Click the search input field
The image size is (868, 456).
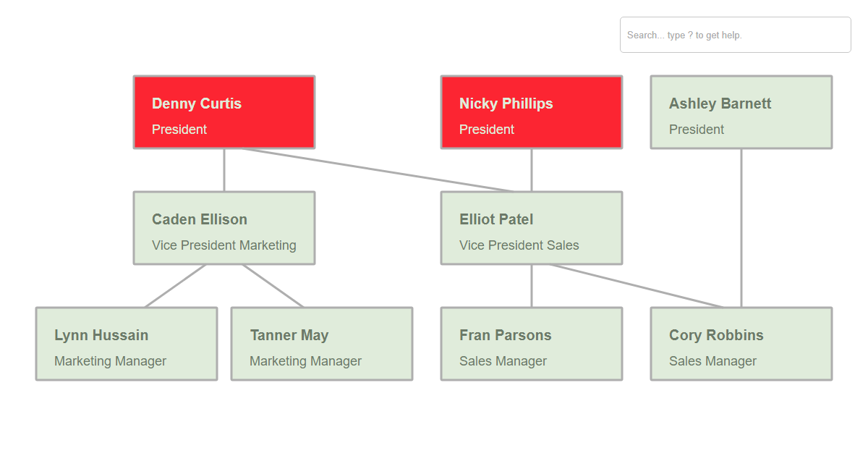pos(735,35)
